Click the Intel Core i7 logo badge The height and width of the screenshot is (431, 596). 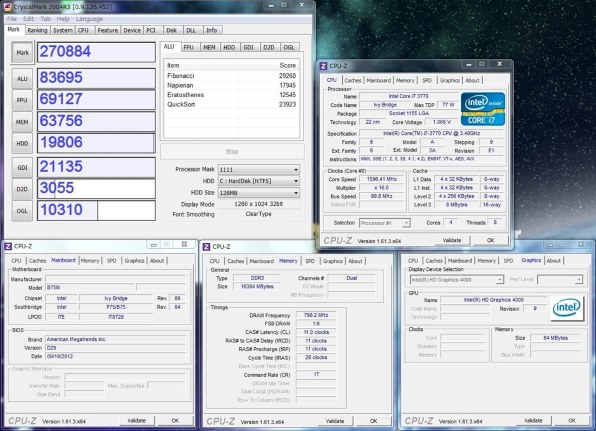coord(483,109)
